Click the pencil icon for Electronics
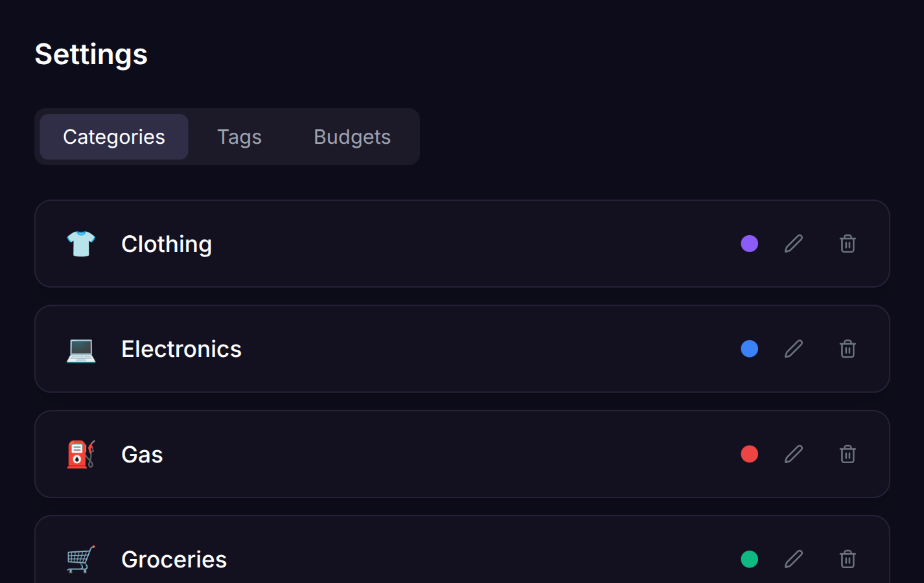 tap(794, 349)
